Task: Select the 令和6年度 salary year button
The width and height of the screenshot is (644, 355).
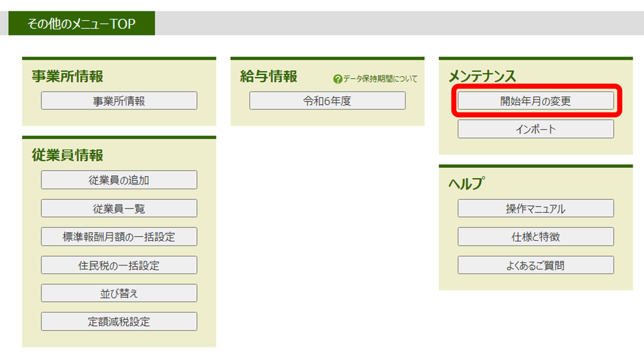Action: pyautogui.click(x=327, y=101)
